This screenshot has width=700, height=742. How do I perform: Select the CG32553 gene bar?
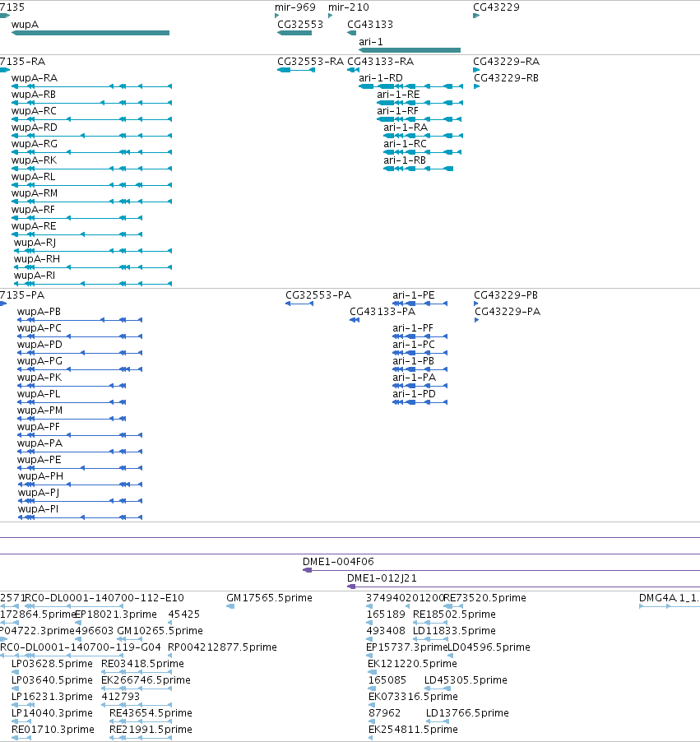coord(294,33)
